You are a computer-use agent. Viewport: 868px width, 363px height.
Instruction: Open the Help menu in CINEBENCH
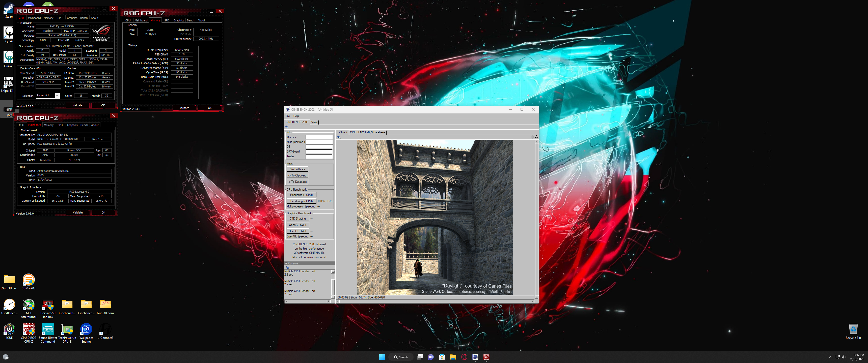(296, 116)
